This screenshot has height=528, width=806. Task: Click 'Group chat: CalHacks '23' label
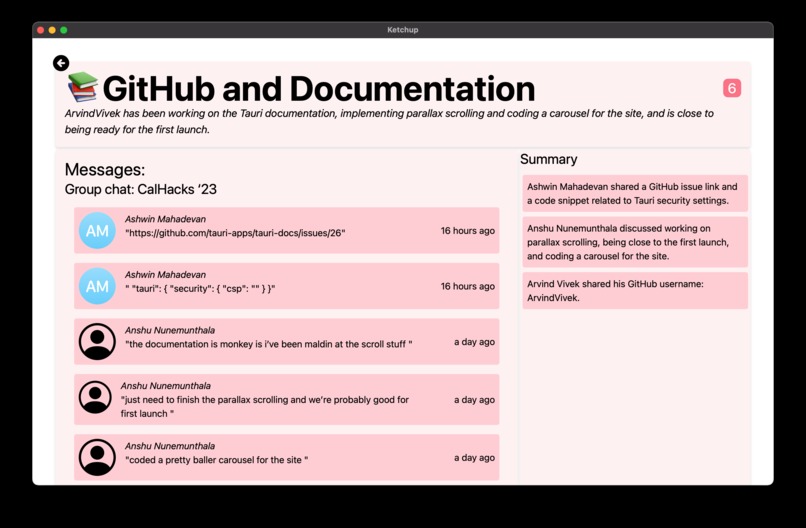click(x=141, y=189)
